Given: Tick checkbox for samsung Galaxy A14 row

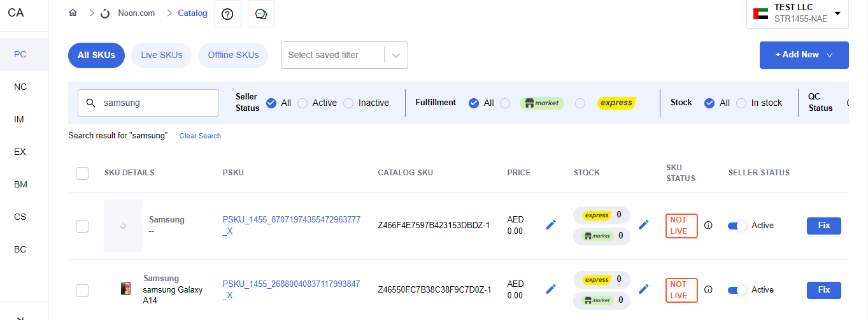Looking at the screenshot, I should 82,290.
